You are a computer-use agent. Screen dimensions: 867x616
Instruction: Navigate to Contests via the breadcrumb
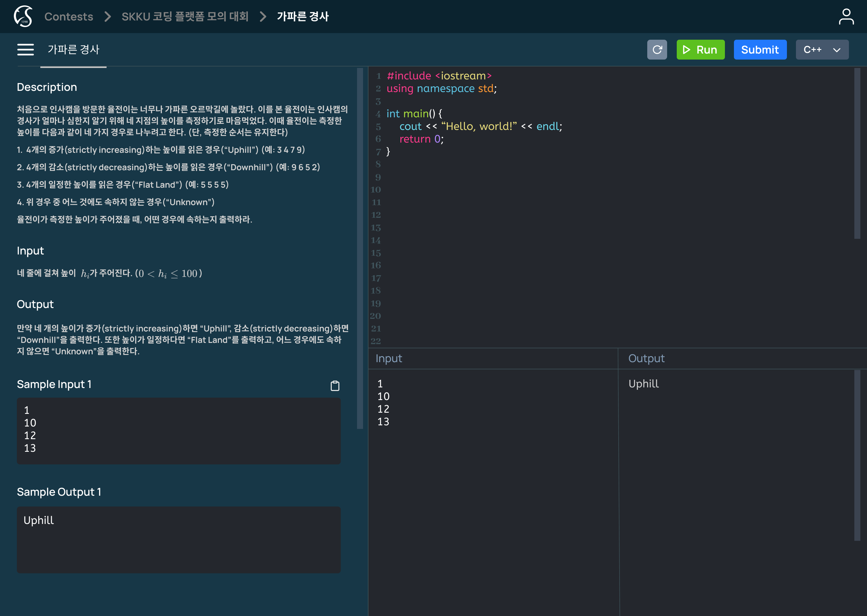point(69,17)
